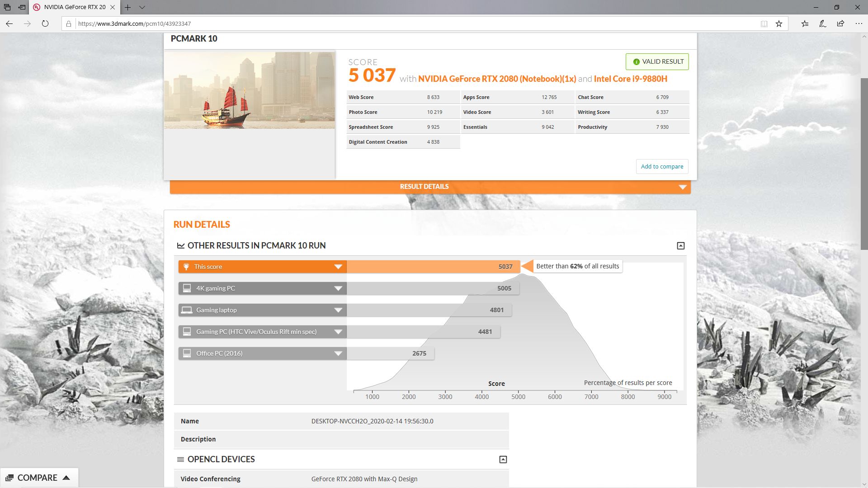
Task: Click the Share page icon
Action: tap(840, 24)
